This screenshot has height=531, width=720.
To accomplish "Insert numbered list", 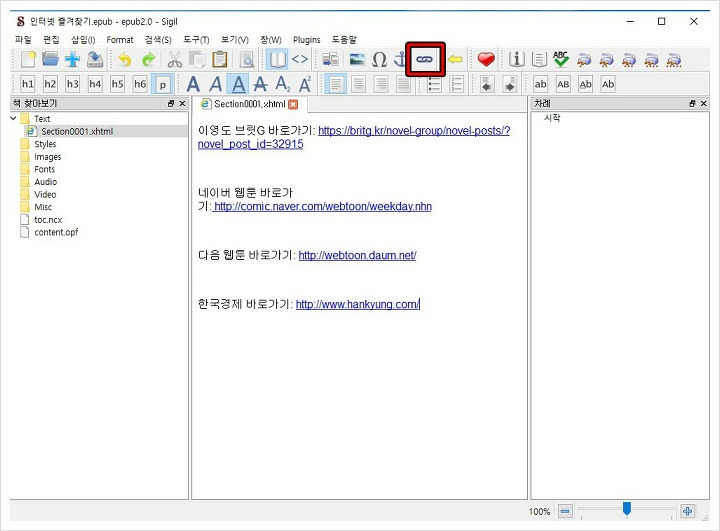I will (x=456, y=85).
